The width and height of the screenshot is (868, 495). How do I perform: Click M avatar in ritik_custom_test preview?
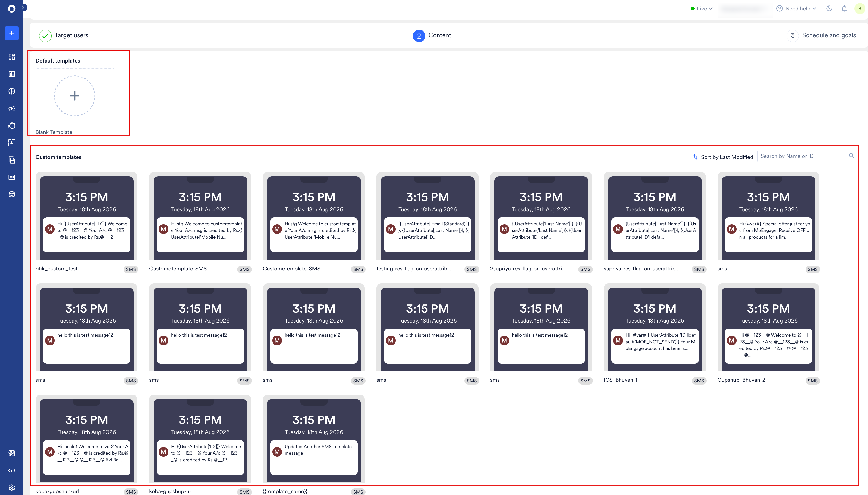[x=50, y=229]
